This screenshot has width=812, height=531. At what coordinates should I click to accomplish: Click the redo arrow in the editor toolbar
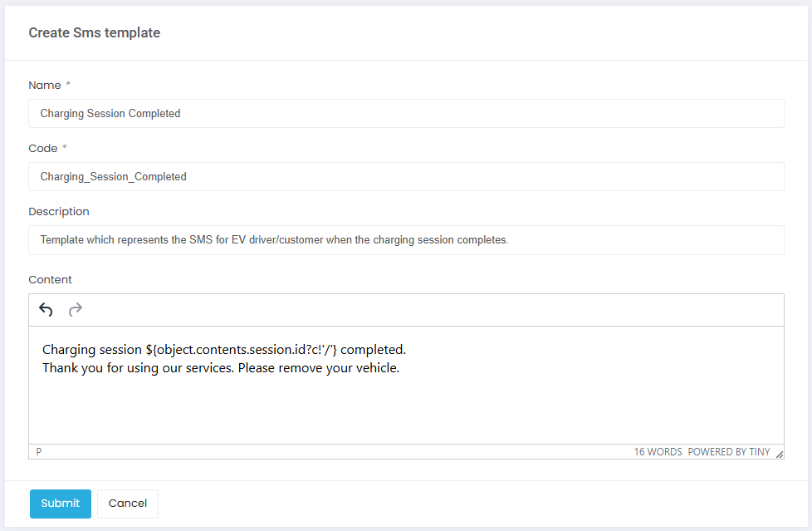pyautogui.click(x=76, y=310)
